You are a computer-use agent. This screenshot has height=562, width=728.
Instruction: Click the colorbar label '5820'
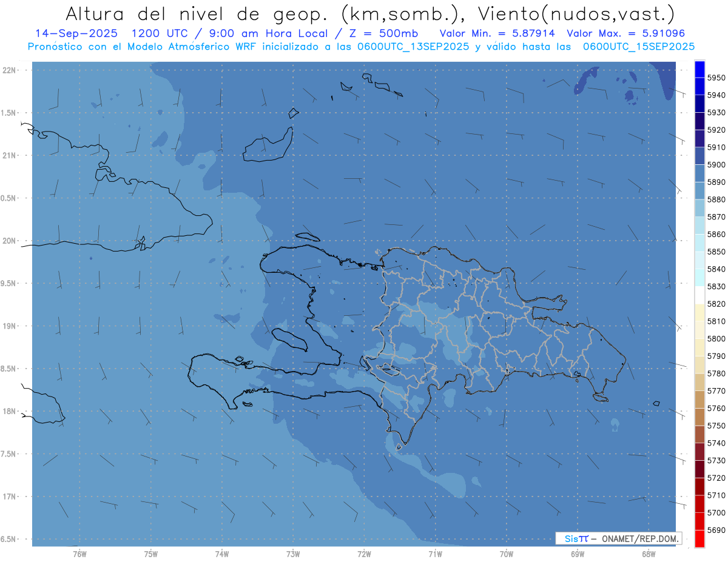(x=716, y=304)
